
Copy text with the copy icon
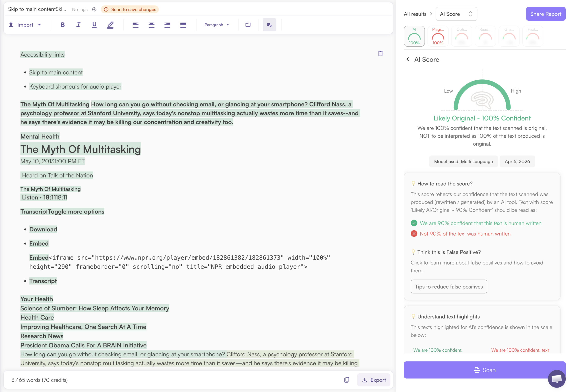(346, 380)
